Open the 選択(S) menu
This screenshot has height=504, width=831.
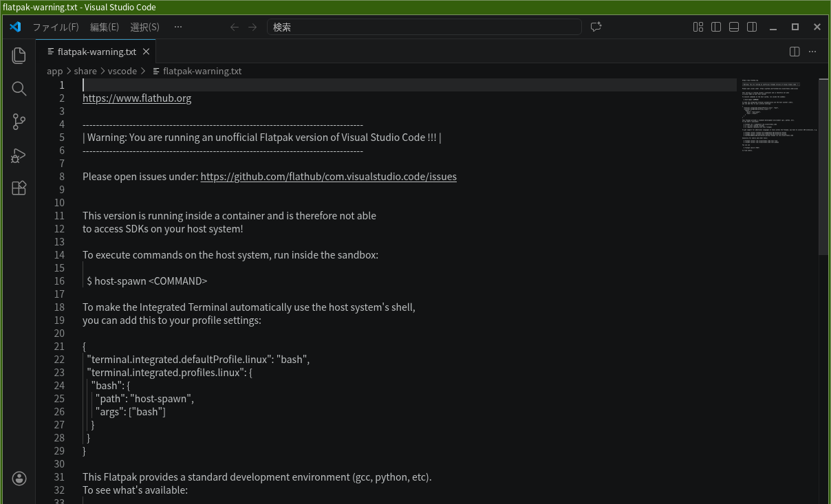point(144,27)
